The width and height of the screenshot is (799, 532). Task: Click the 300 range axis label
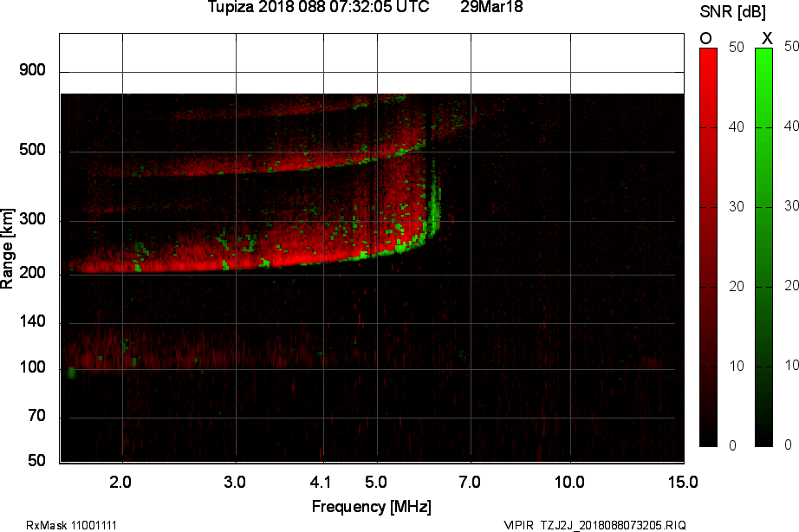[x=32, y=219]
